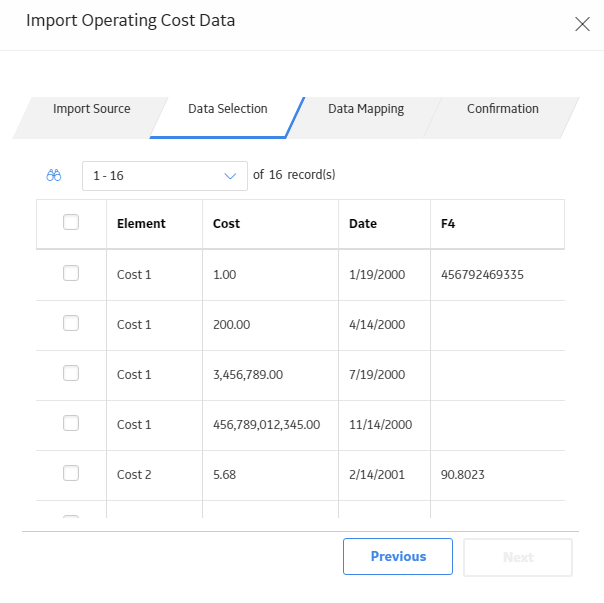This screenshot has width=604, height=603.
Task: Tick the checkbox for 11/14/2000 row
Action: click(71, 423)
